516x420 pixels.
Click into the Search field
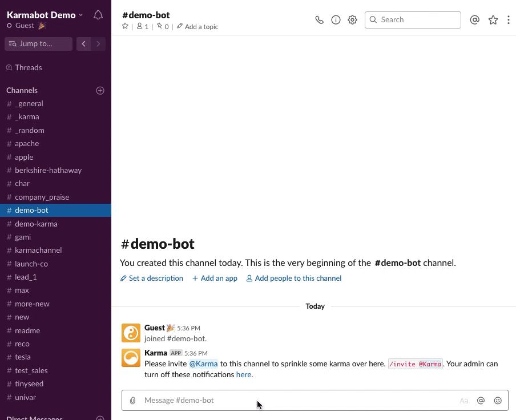point(413,20)
